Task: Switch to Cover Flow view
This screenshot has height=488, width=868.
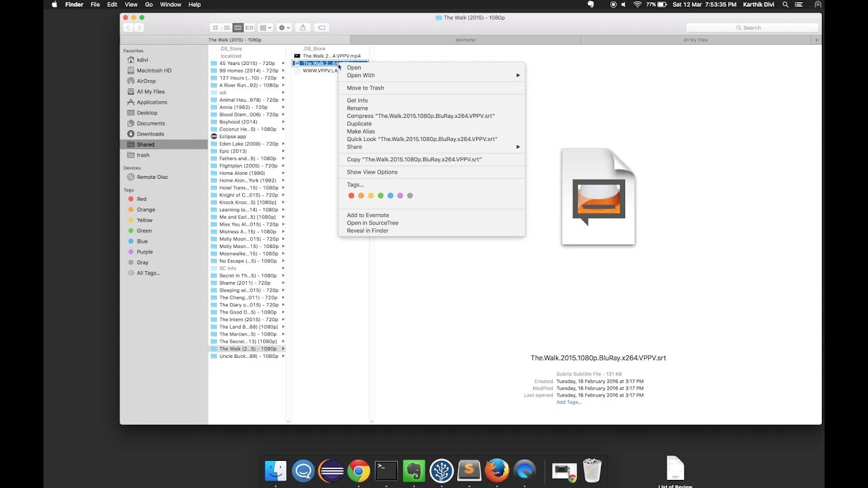Action: tap(250, 28)
